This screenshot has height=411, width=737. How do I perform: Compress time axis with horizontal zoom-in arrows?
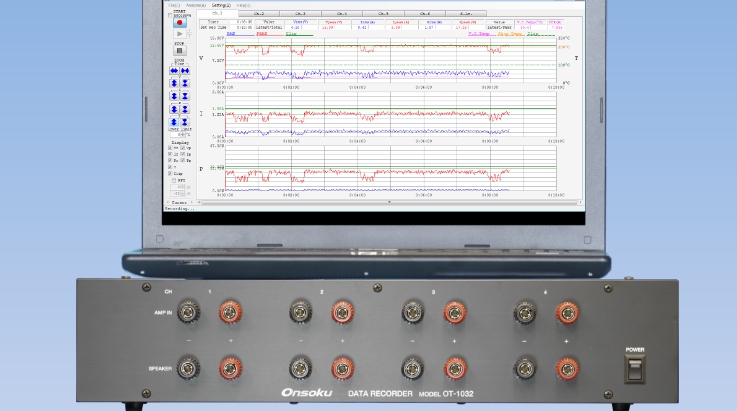[x=185, y=70]
